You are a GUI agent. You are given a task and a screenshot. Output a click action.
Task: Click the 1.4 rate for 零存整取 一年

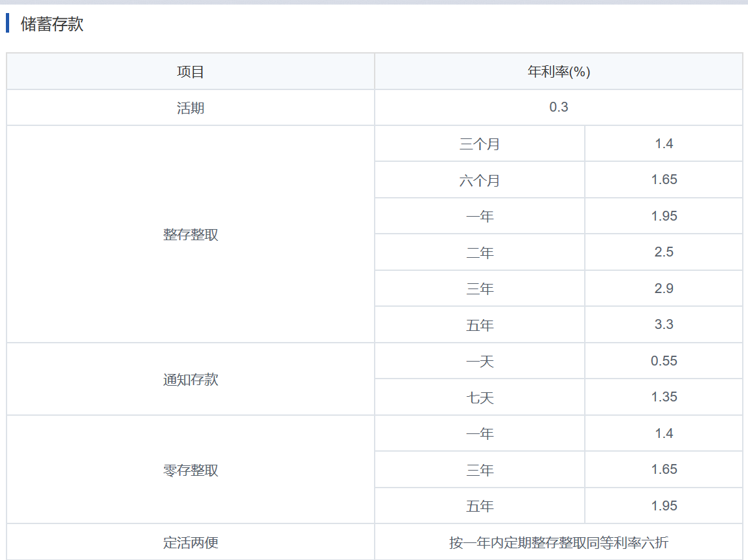coord(664,433)
